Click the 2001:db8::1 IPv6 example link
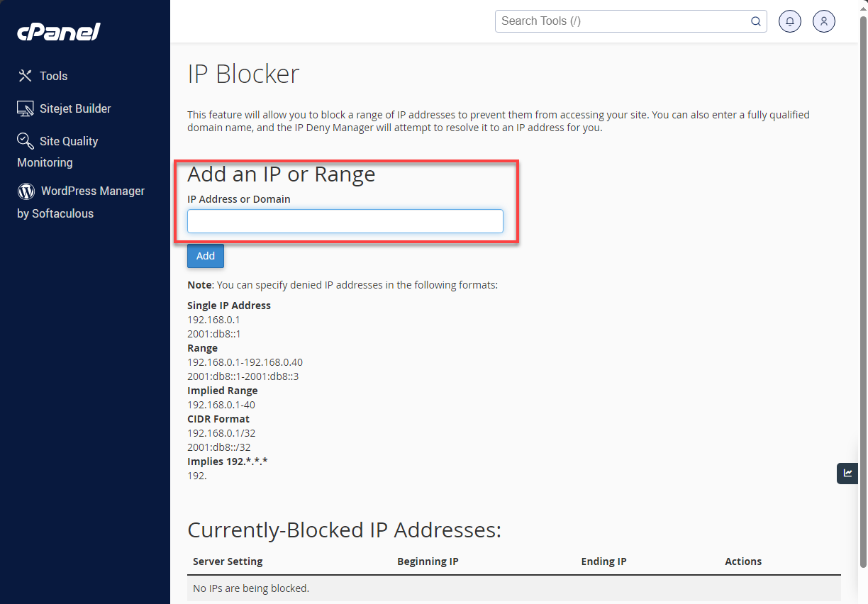 pos(213,333)
